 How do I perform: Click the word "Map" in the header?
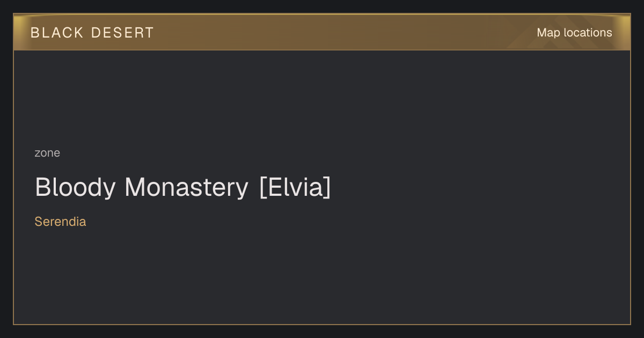(548, 33)
